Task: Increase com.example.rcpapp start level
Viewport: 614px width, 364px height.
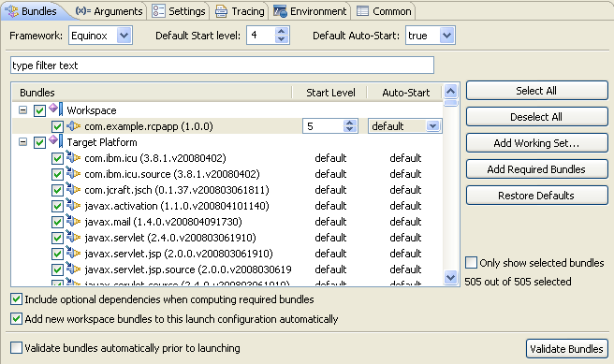Action: coord(350,123)
